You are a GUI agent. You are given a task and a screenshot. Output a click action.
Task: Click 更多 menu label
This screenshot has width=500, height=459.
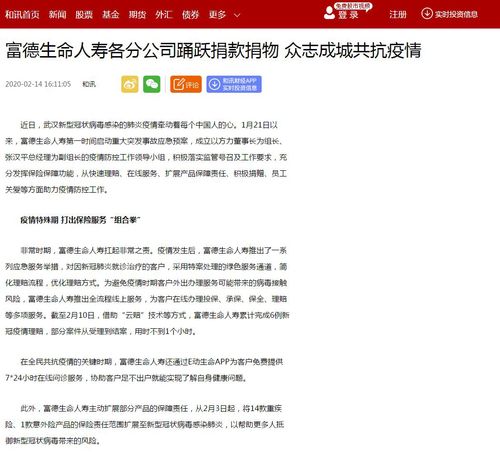click(217, 14)
